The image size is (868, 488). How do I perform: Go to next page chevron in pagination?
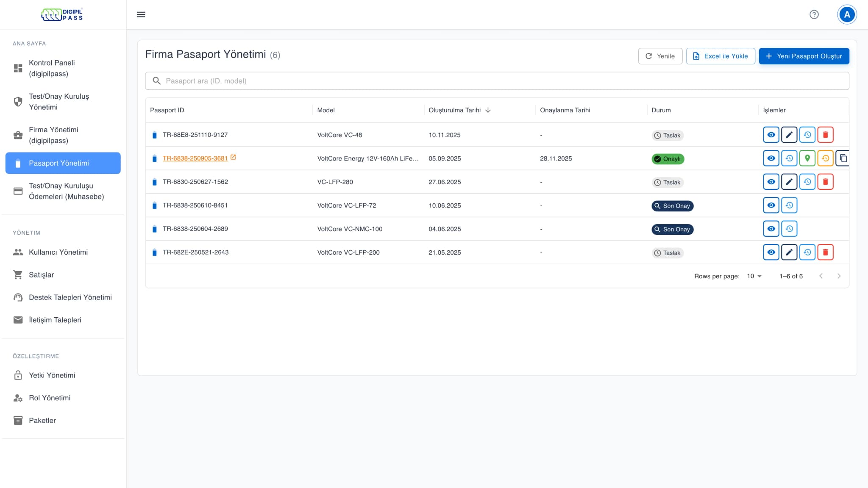coord(839,276)
